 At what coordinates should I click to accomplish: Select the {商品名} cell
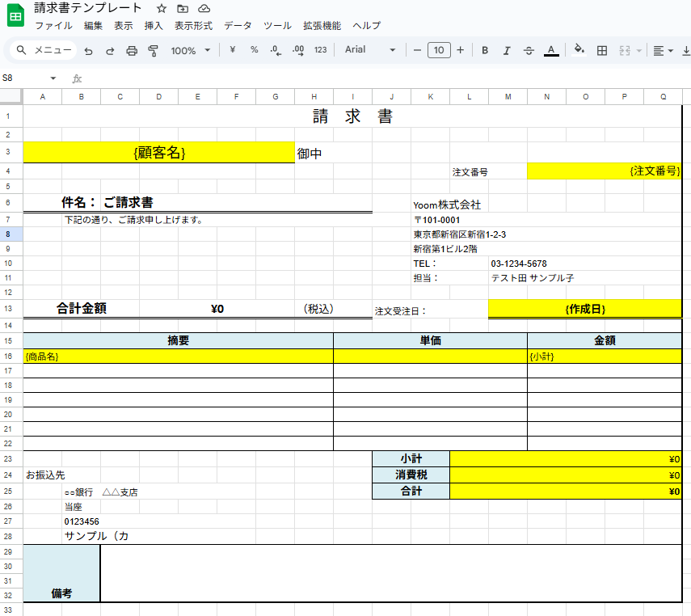point(178,357)
